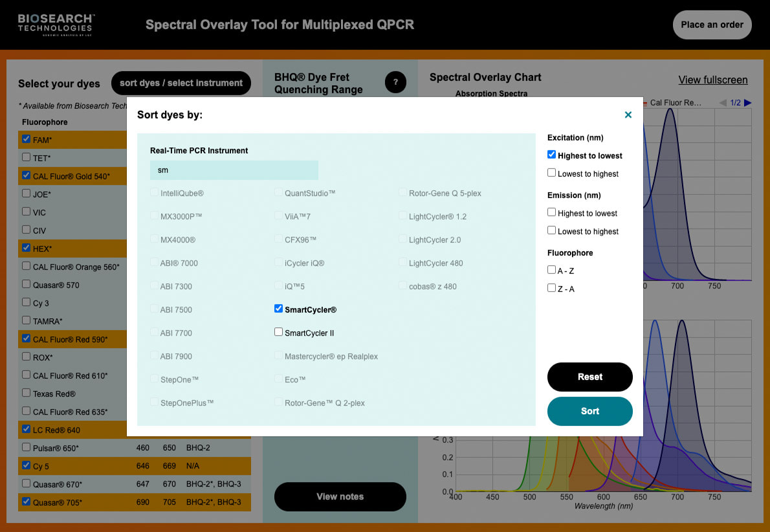Check Fluorophore Z - A sorting
Screen dimensions: 770x532
(551, 288)
